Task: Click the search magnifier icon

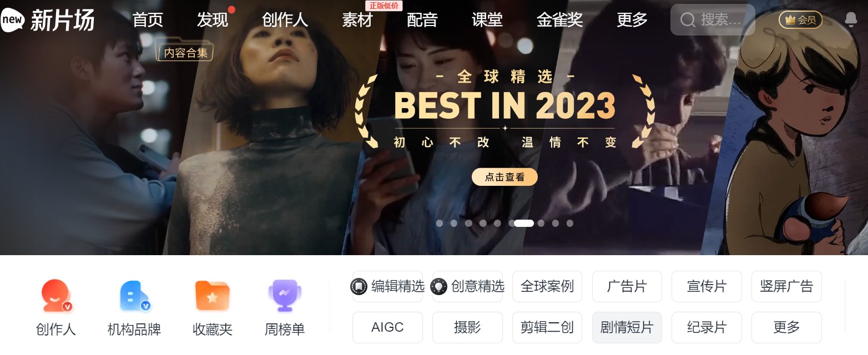Action: [688, 21]
